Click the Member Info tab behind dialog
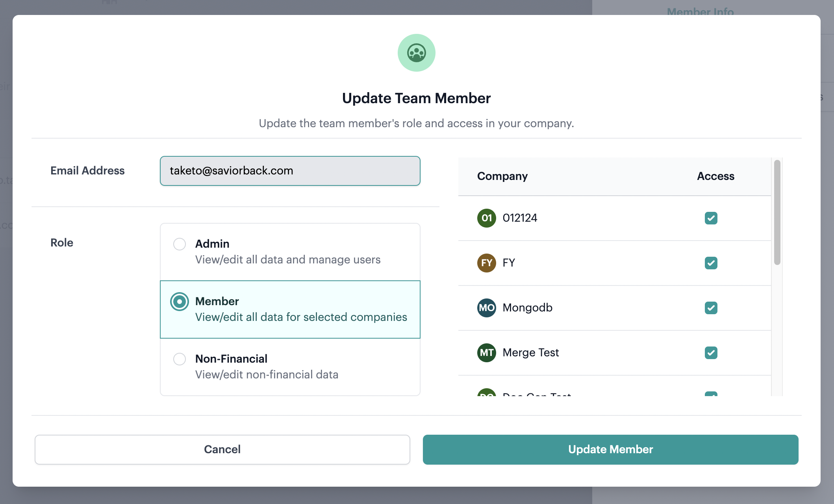 tap(700, 11)
